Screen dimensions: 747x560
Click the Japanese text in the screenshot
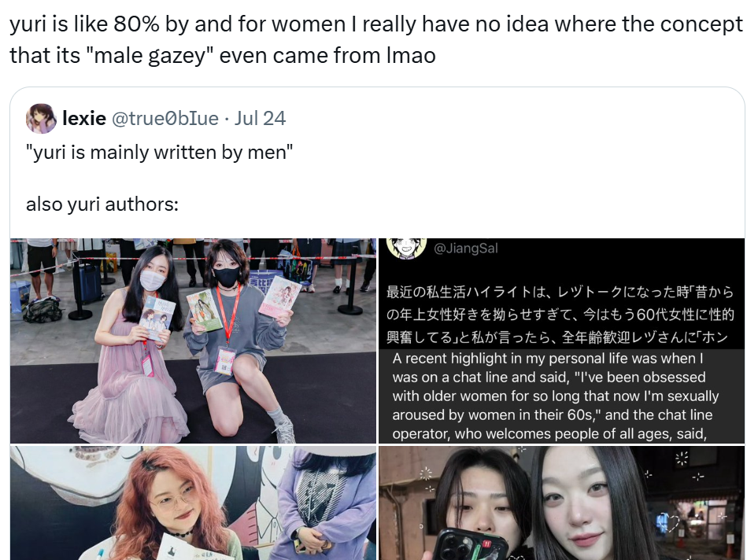tap(560, 315)
